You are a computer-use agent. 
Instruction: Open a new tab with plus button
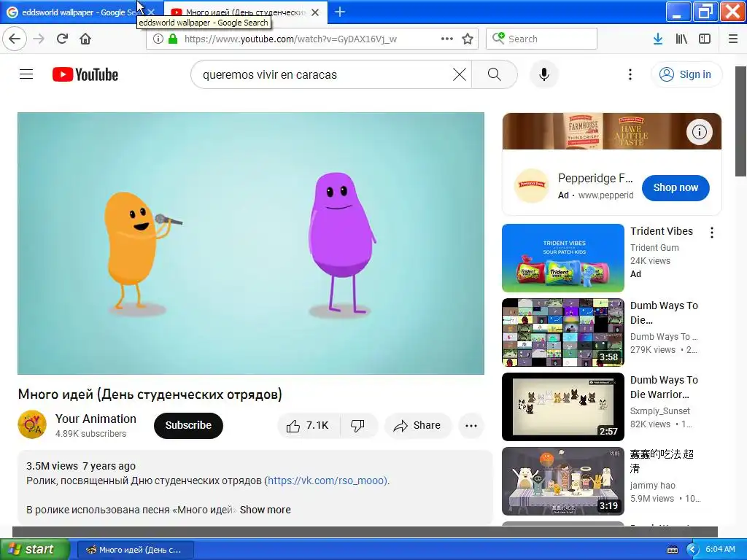pyautogui.click(x=340, y=12)
